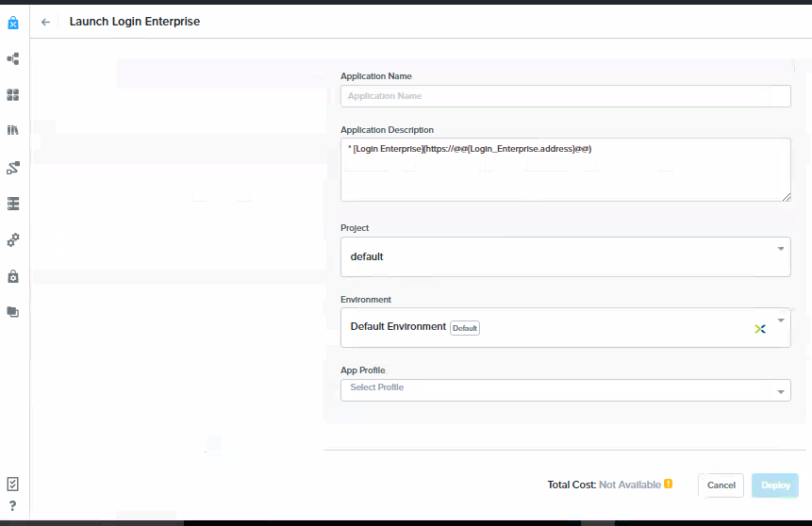Viewport: 812px width, 526px height.
Task: Open the Endpoints server-stack icon
Action: (x=13, y=204)
